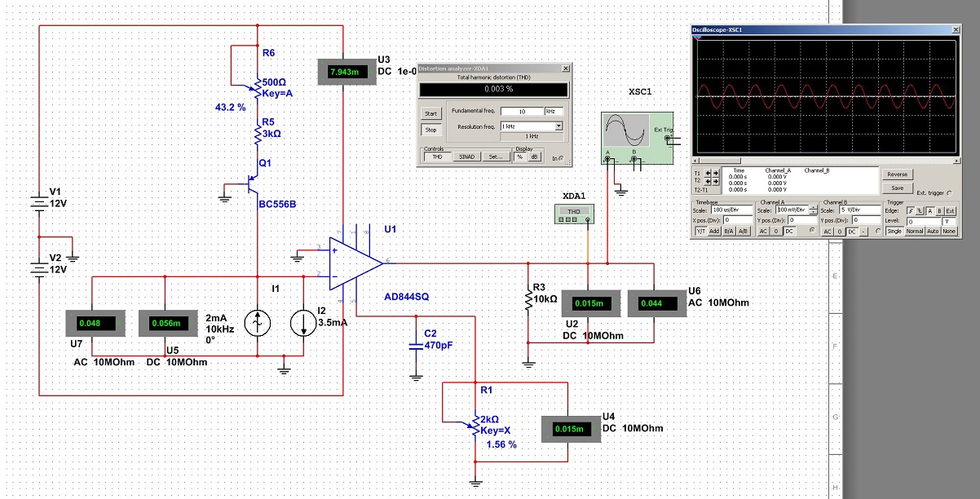Click the trigger Level input field
Viewport: 980px width, 499px height.
coord(924,222)
